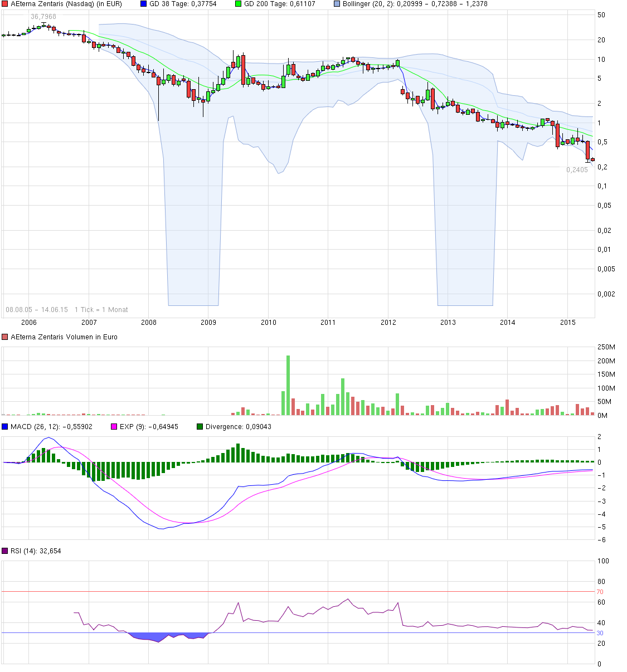This screenshot has height=672, width=627.
Task: Click the blue GD 38 Tage legend swatch
Action: coord(144,4)
